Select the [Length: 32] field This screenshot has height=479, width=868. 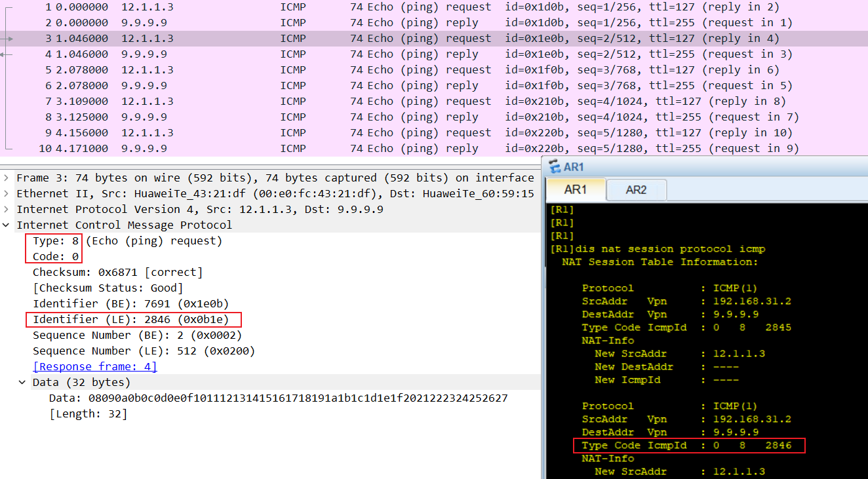pos(89,413)
